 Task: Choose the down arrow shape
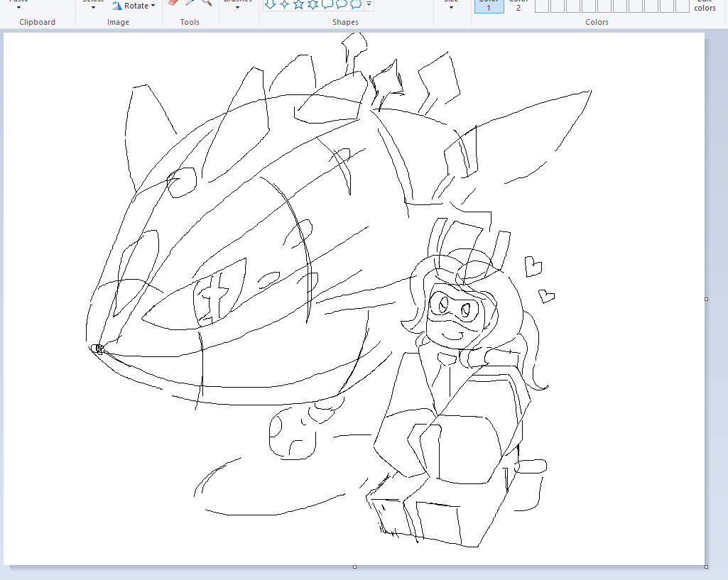pyautogui.click(x=270, y=4)
